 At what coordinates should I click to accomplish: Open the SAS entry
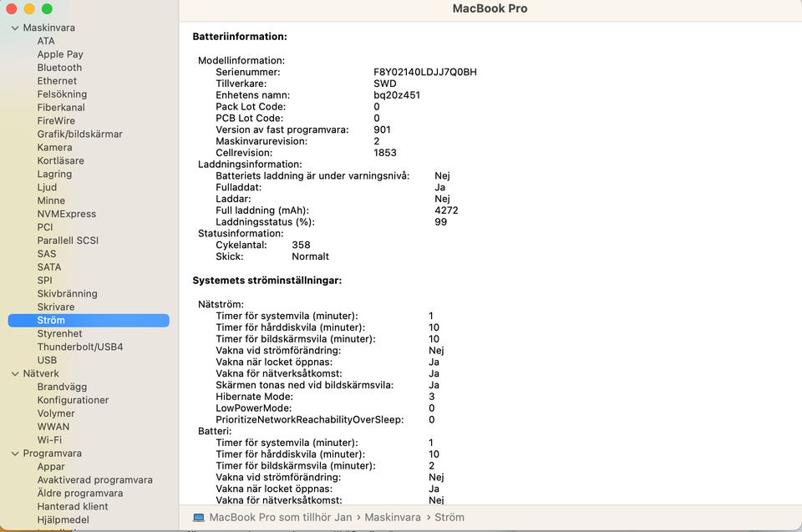tap(47, 254)
